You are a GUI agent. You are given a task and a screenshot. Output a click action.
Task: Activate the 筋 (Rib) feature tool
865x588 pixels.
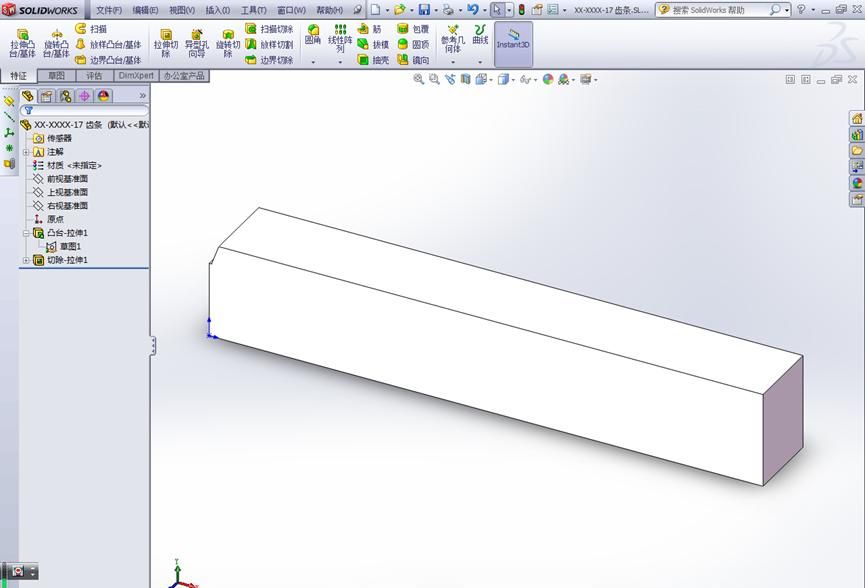[x=370, y=28]
